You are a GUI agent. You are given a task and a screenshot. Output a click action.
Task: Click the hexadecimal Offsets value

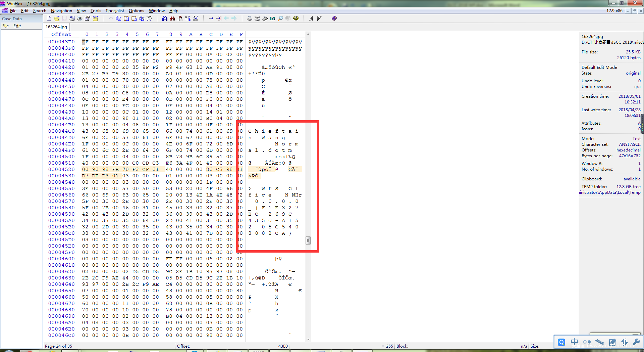(x=628, y=150)
